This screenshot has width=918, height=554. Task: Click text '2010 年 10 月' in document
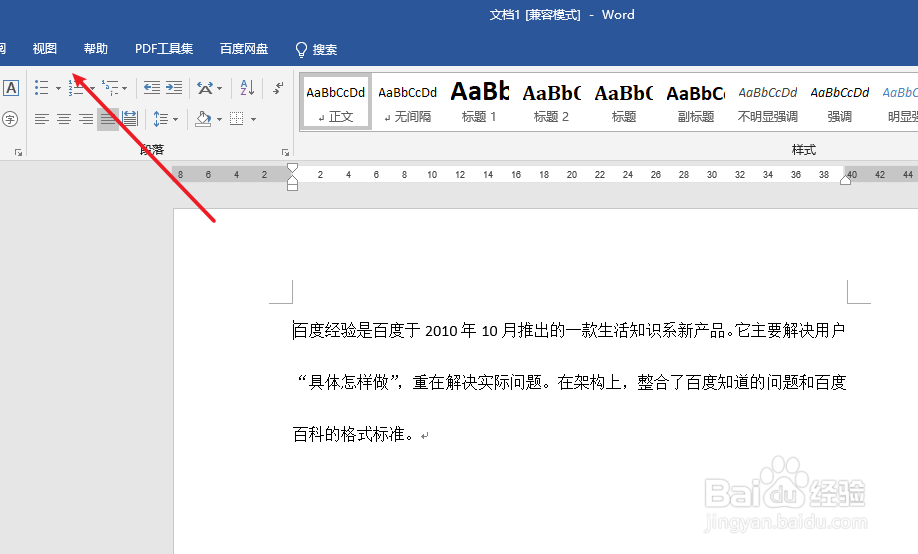tap(471, 331)
